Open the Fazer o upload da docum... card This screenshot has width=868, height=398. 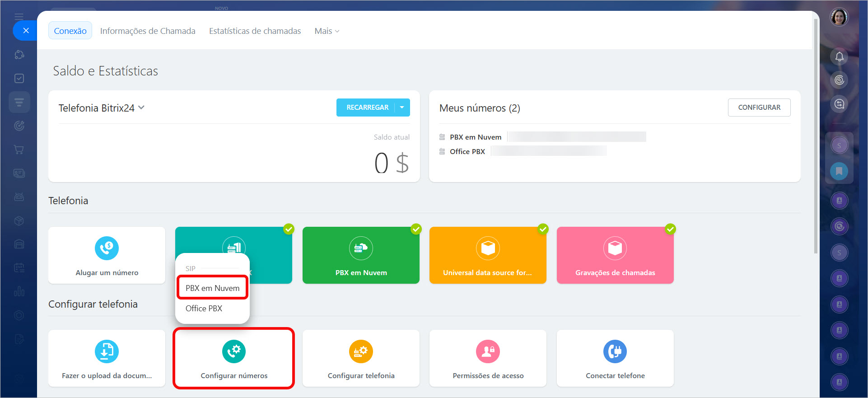click(x=107, y=358)
